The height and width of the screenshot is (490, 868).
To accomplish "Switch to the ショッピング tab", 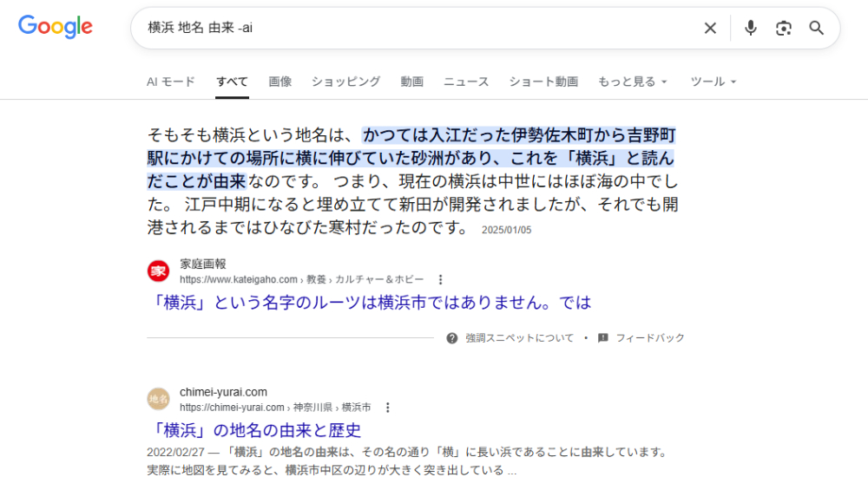I will coord(346,82).
